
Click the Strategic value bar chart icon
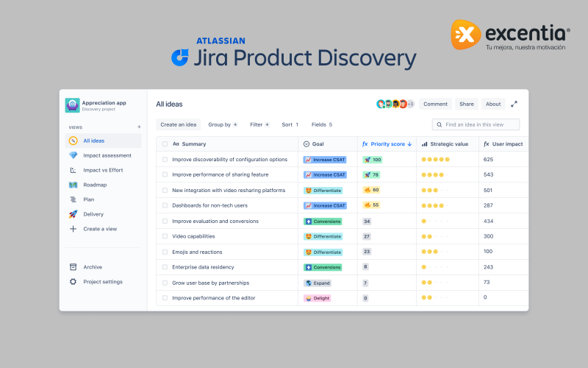click(x=425, y=144)
